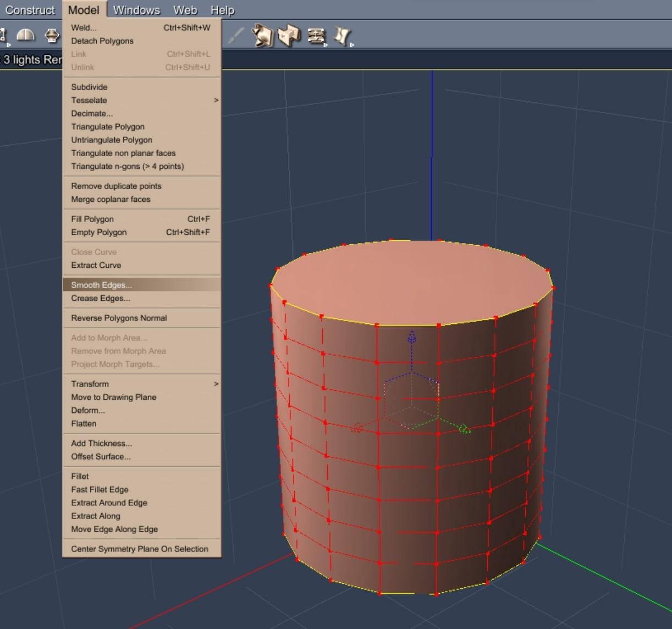Choose the highlighted Smooth Edges... entry
This screenshot has height=629, width=672.
142,285
